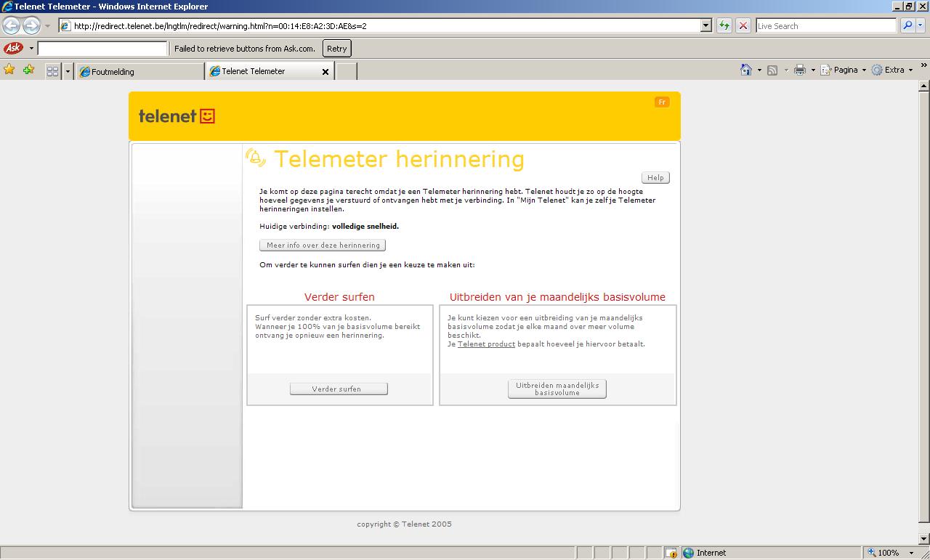Click the Live Search magnifier icon
Screen dimensions: 930x560
(x=907, y=25)
